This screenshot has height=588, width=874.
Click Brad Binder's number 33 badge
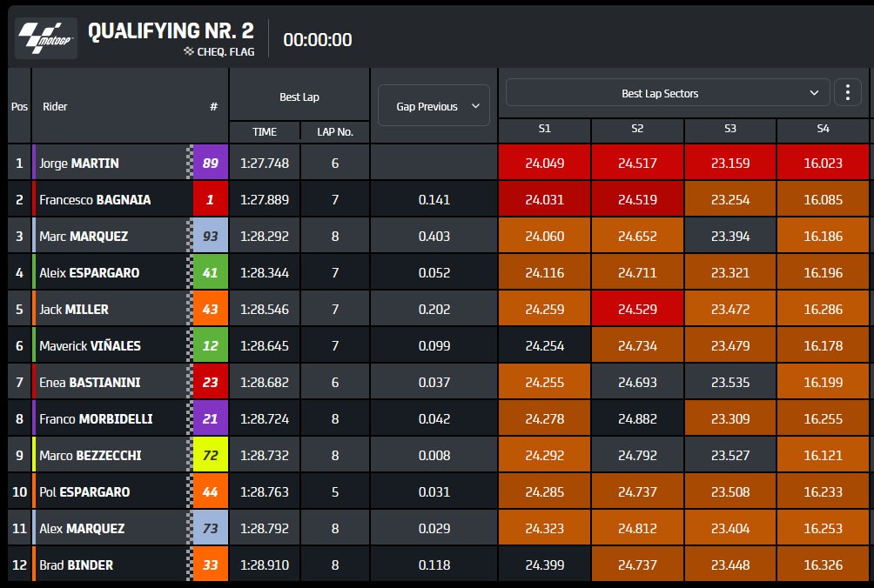coord(210,565)
